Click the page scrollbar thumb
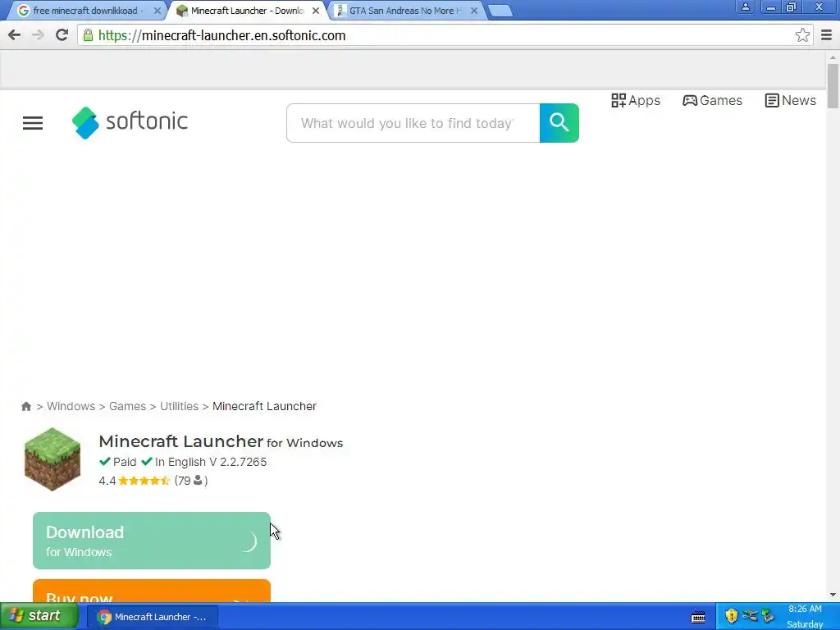The height and width of the screenshot is (630, 840). [833, 85]
